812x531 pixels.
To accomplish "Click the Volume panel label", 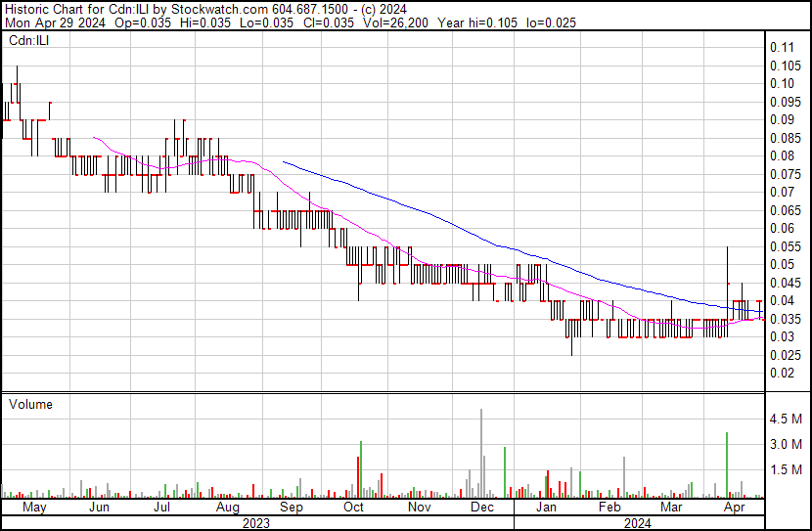I will pyautogui.click(x=30, y=404).
